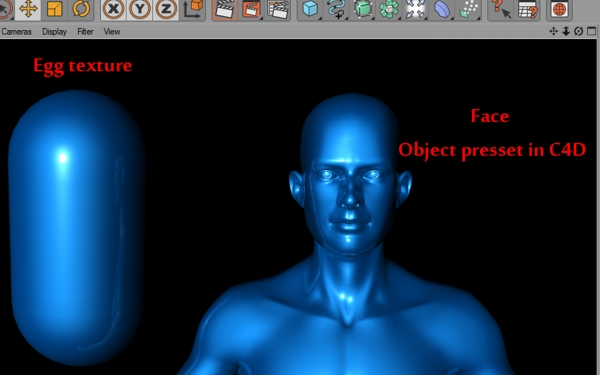Viewport: 600px width, 375px height.
Task: Click the viewport pan camera icon
Action: click(553, 31)
